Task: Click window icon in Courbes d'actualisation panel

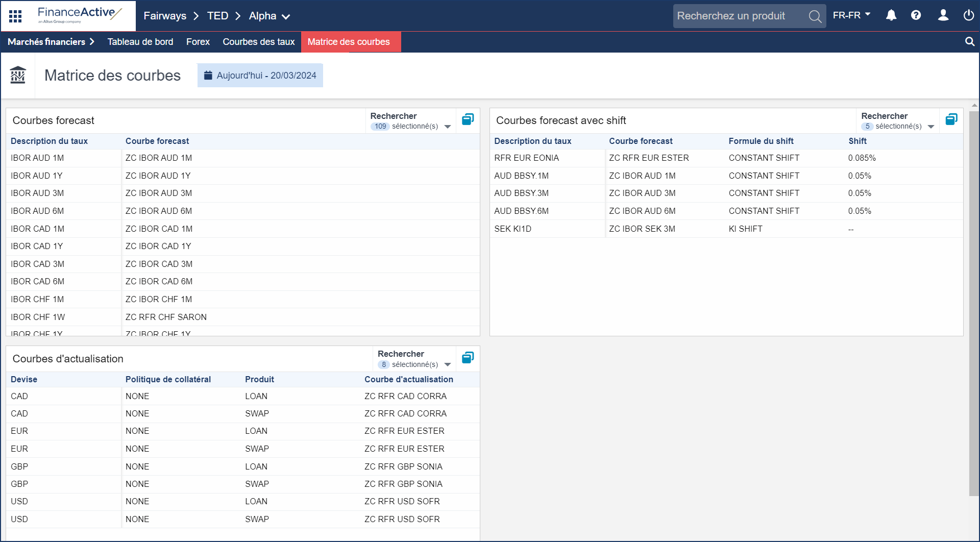Action: [468, 358]
